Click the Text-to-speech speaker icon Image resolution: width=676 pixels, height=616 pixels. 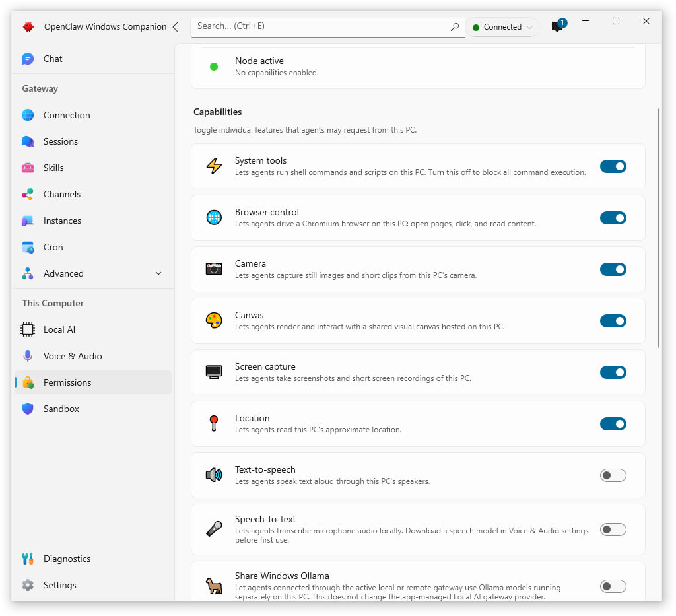pyautogui.click(x=214, y=475)
